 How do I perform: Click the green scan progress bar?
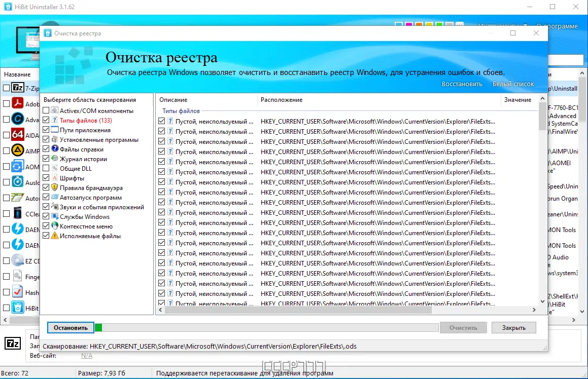[98, 328]
